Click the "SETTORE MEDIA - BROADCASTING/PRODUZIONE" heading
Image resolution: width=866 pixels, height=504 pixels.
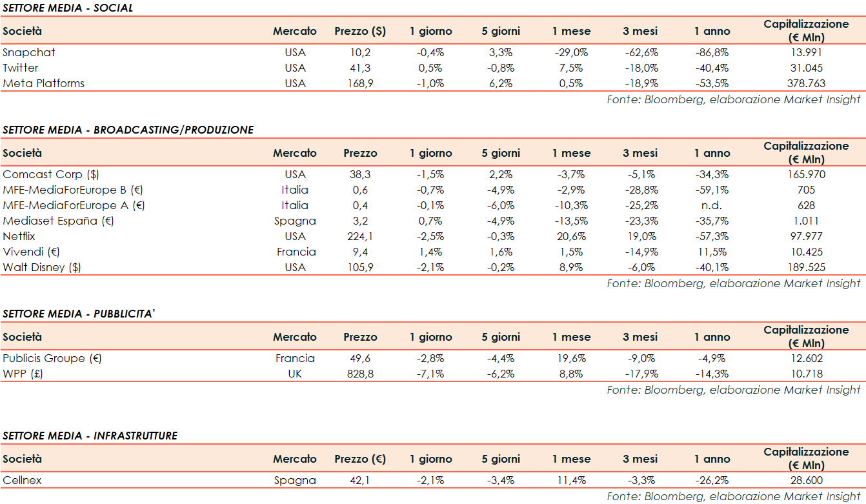click(128, 130)
